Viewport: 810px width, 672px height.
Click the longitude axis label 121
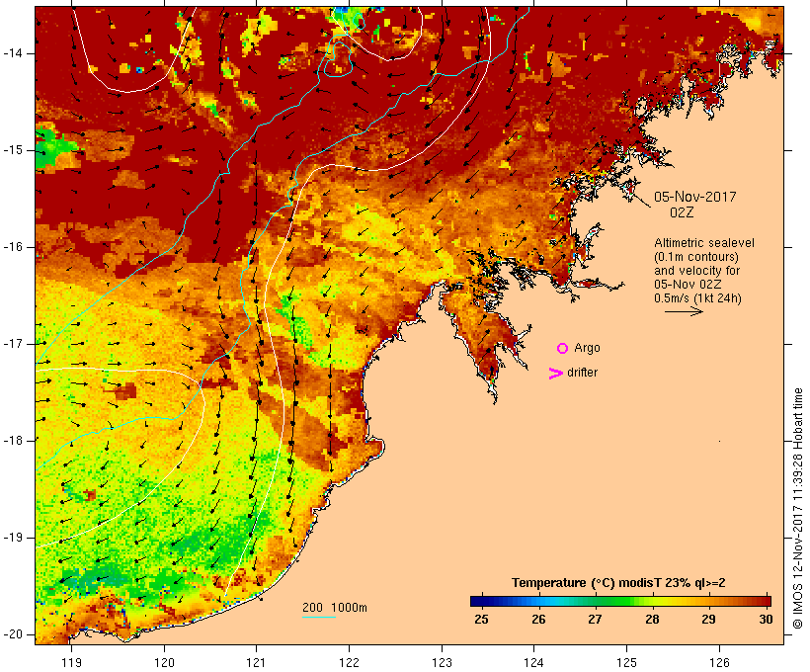tap(256, 663)
